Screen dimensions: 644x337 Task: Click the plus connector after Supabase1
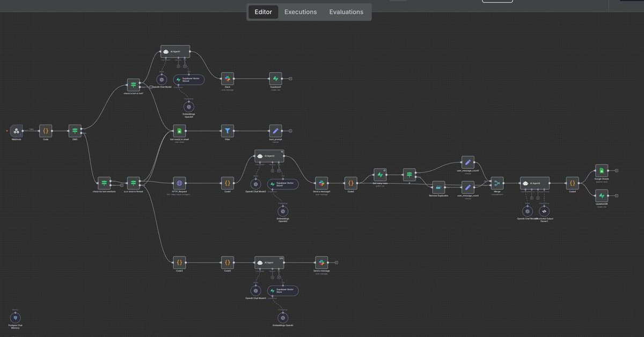pyautogui.click(x=290, y=78)
